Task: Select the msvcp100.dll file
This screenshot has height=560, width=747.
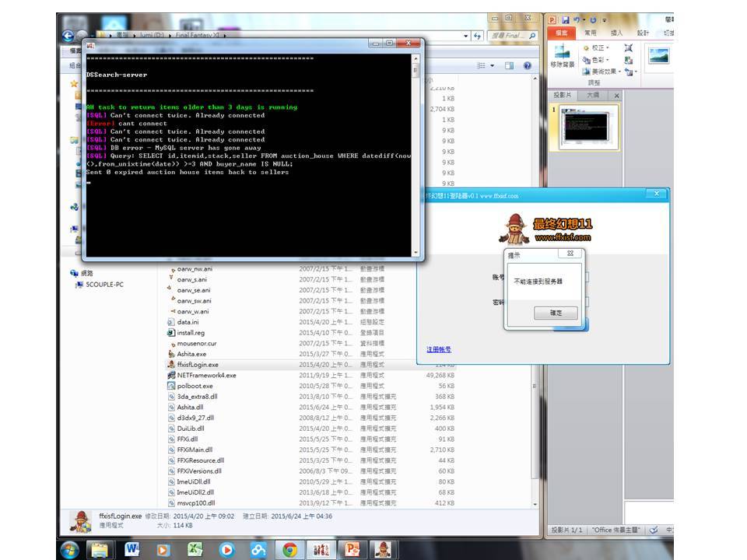Action: [196, 503]
